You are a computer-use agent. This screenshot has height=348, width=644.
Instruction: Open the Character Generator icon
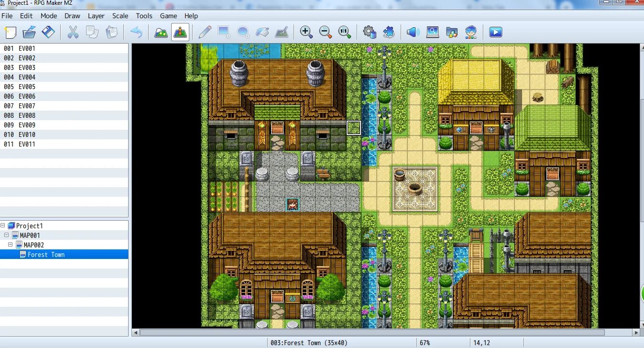471,32
